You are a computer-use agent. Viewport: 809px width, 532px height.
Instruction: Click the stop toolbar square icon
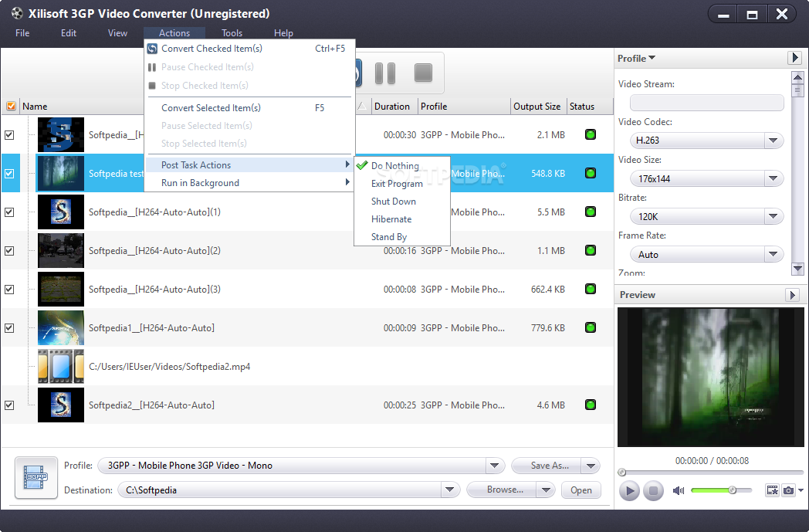tap(423, 73)
